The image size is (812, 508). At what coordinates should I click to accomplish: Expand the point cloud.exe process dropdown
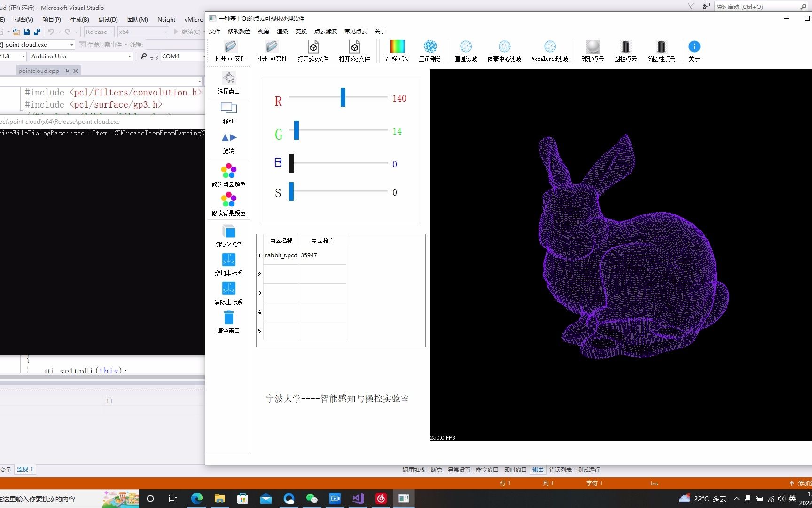[71, 45]
